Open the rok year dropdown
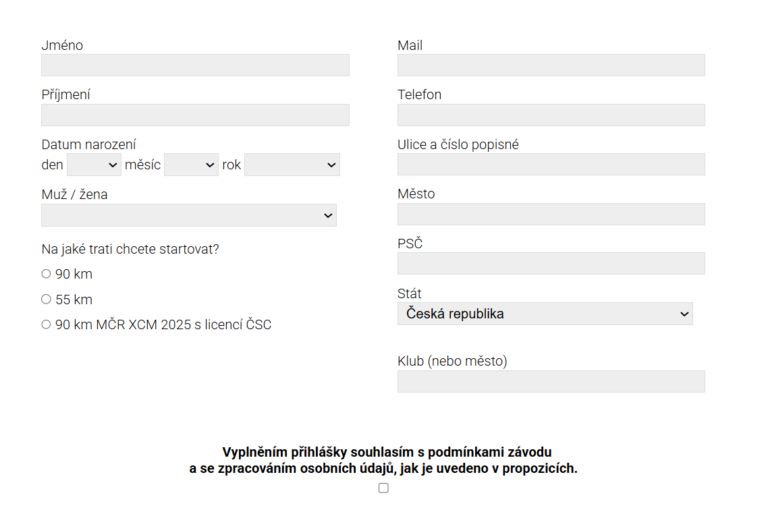The width and height of the screenshot is (768, 512). click(291, 165)
